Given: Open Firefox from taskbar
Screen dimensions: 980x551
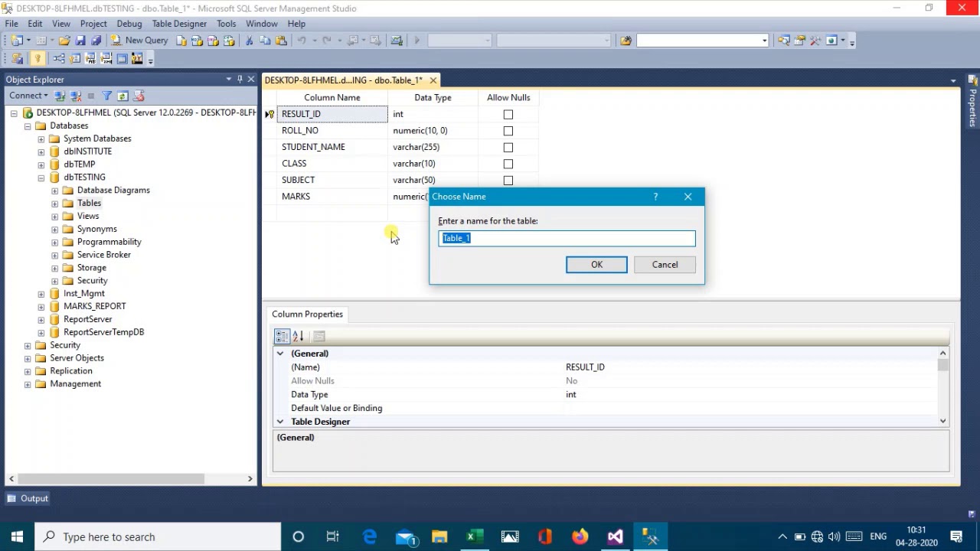Looking at the screenshot, I should click(580, 536).
